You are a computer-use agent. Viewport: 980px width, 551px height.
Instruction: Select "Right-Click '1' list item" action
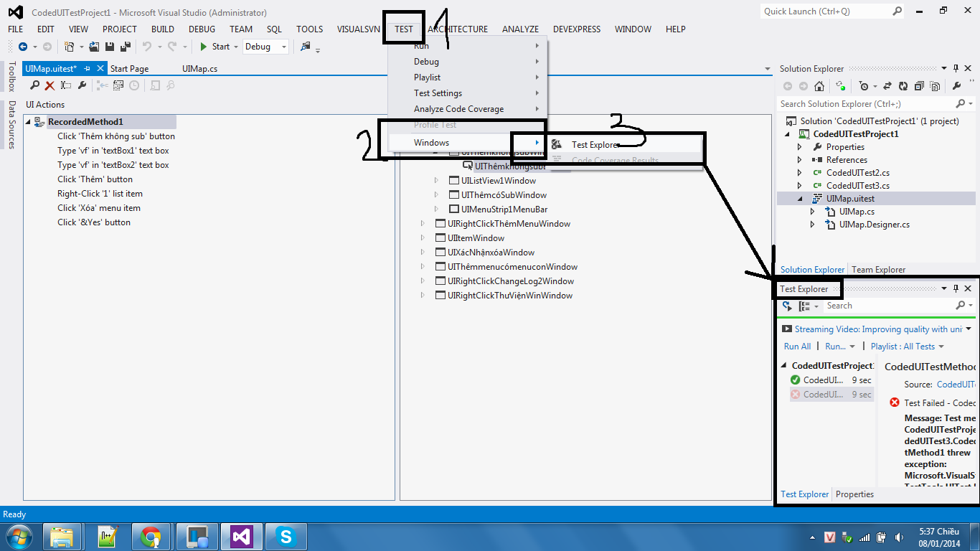point(100,194)
